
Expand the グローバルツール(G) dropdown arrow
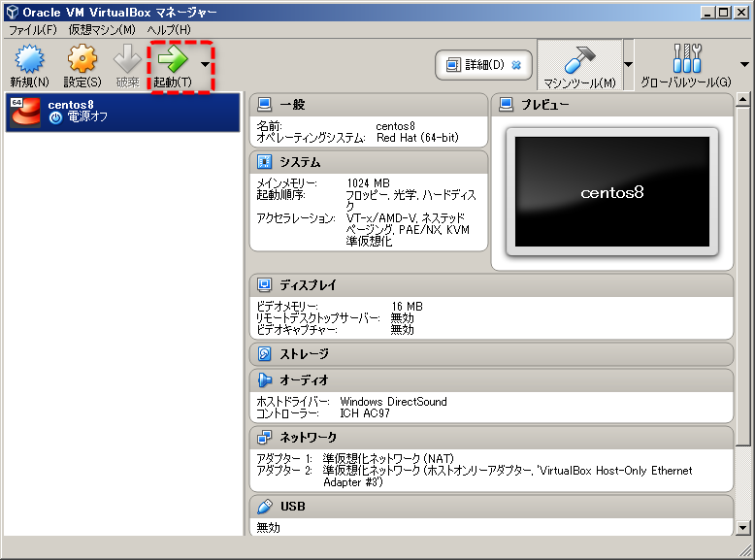[x=744, y=64]
